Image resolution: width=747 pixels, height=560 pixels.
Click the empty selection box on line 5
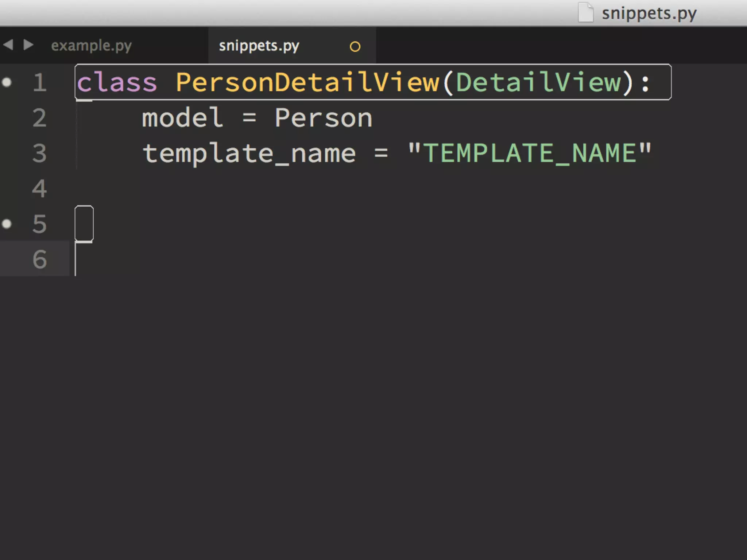click(84, 223)
